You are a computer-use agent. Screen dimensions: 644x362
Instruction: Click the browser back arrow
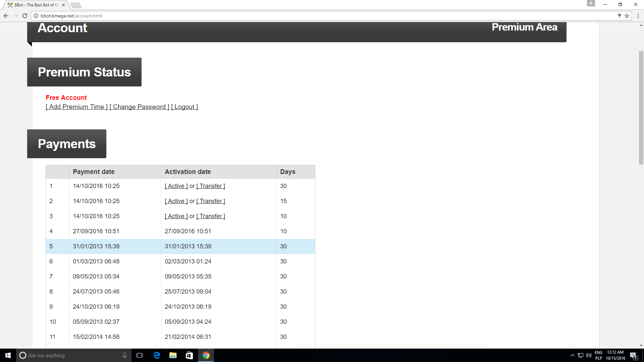click(x=6, y=16)
